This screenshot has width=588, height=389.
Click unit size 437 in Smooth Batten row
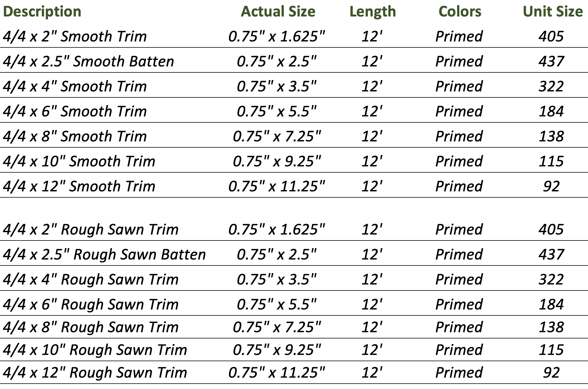coord(551,61)
